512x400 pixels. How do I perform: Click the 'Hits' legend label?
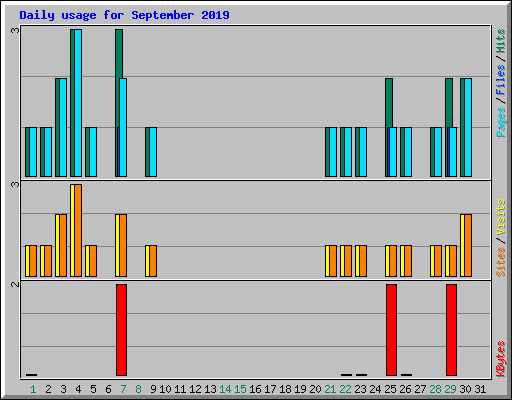(500, 41)
